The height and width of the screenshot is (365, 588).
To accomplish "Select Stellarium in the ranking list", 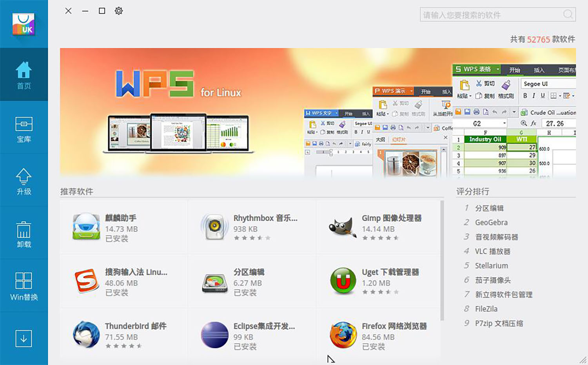I will coord(492,265).
